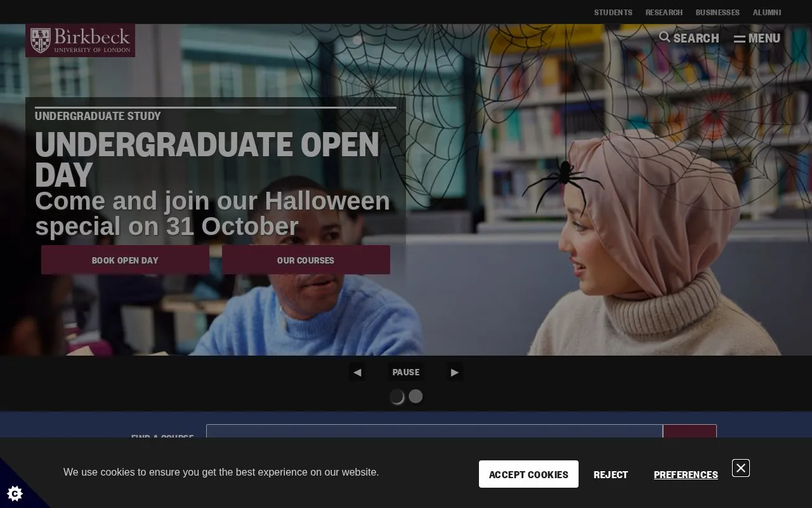Open the Research link

(664, 12)
